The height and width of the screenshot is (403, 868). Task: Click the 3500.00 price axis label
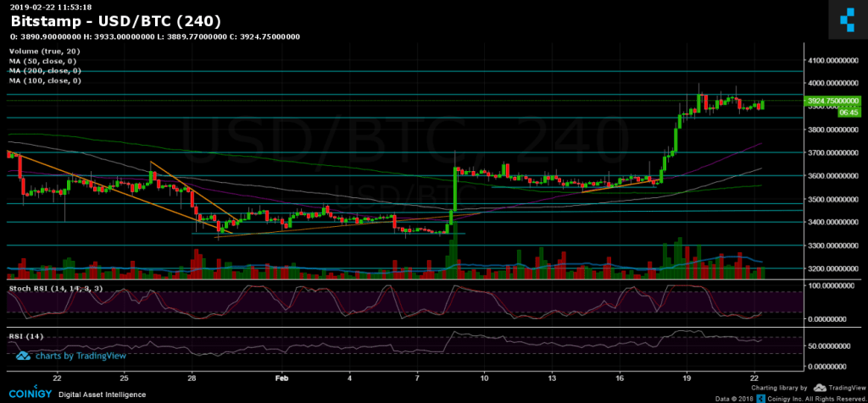click(x=833, y=200)
